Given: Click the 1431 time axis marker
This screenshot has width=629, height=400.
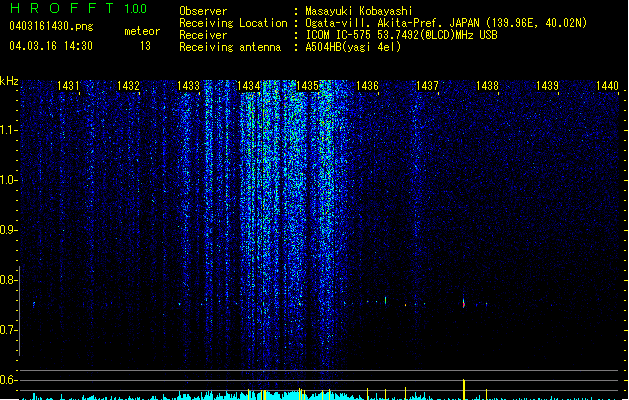Looking at the screenshot, I should pos(68,86).
